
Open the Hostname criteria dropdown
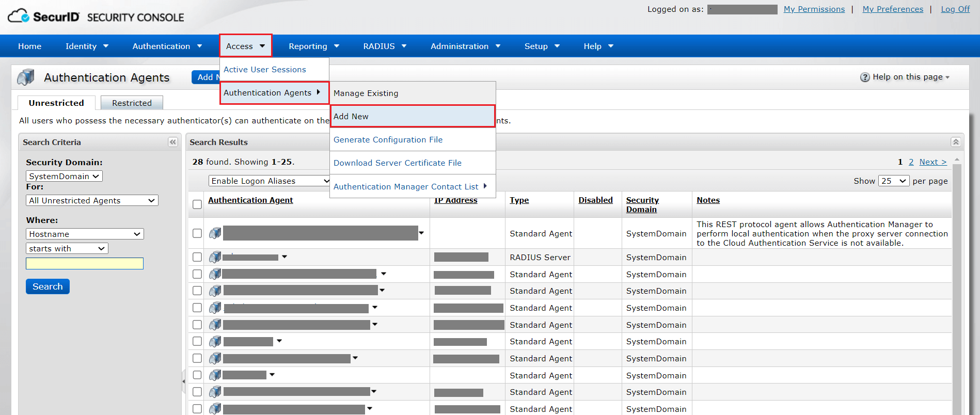(85, 234)
